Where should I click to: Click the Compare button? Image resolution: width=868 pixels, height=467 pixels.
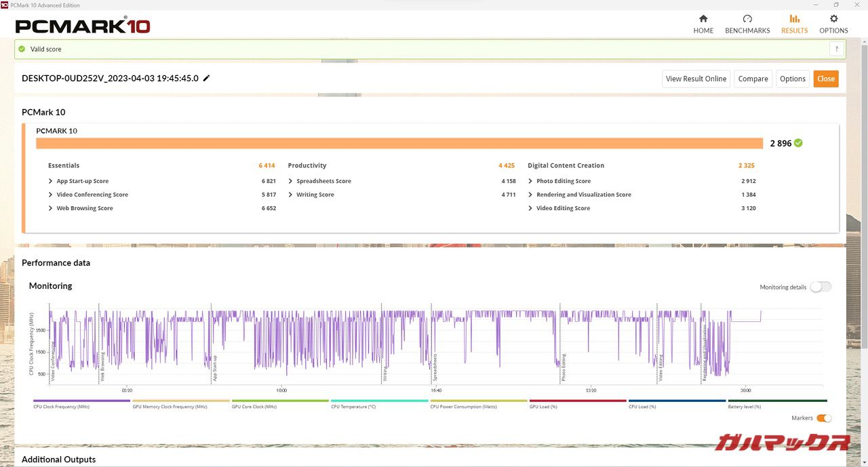click(x=753, y=79)
